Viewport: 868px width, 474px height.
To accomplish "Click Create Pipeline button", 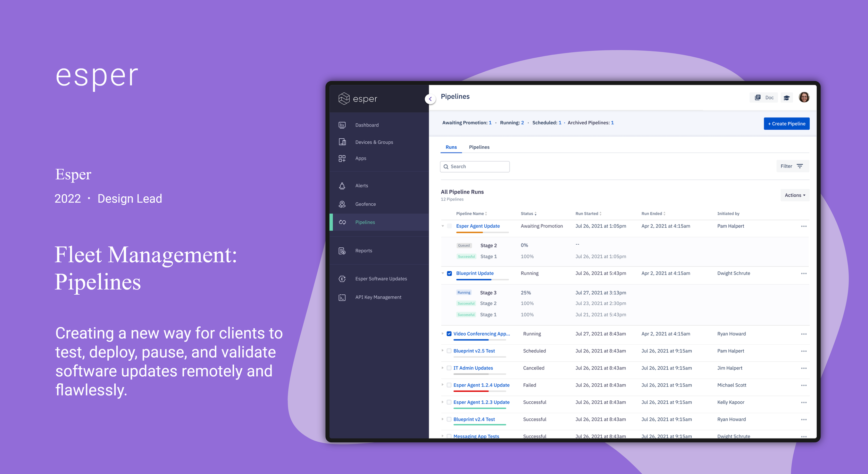I will pos(786,124).
